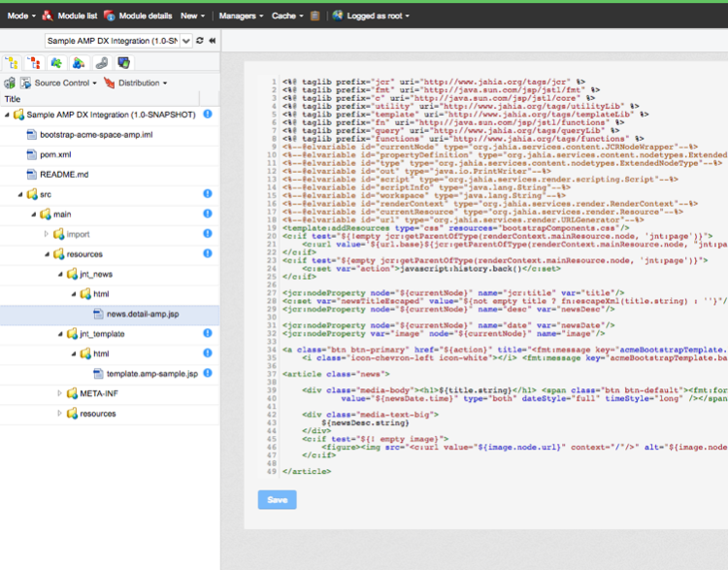
Task: Click the Save button
Action: 278,500
